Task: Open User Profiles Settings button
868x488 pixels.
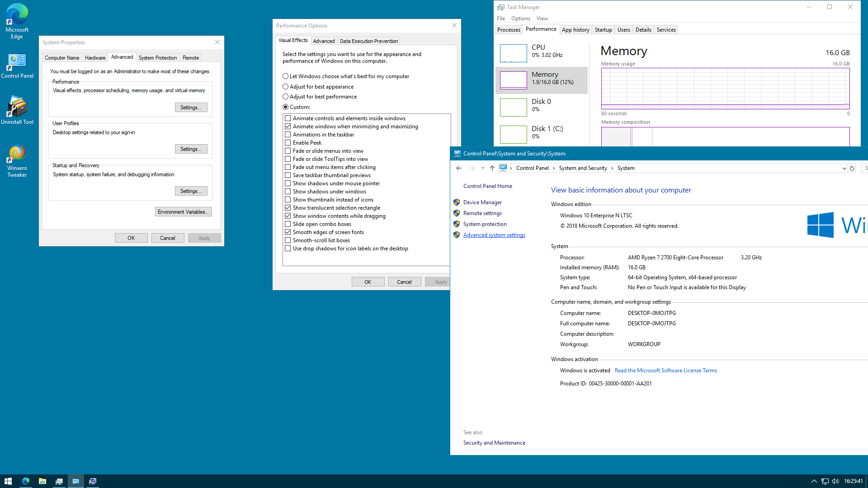Action: pyautogui.click(x=191, y=149)
